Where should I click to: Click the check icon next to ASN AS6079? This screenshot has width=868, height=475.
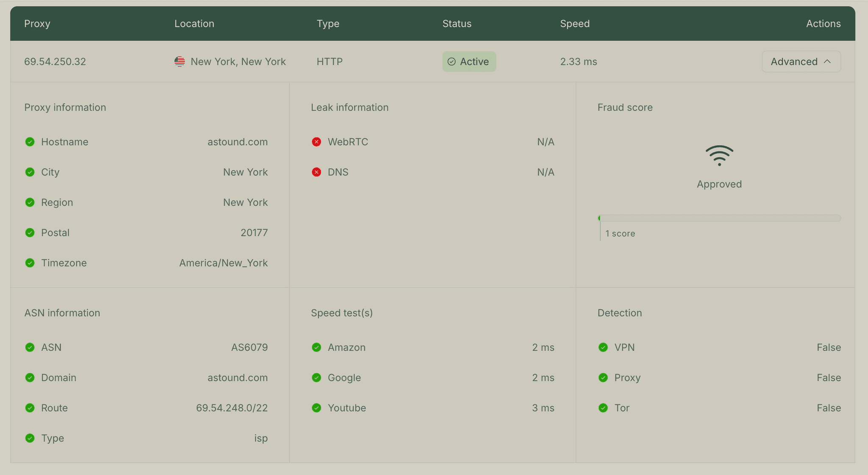tap(30, 347)
